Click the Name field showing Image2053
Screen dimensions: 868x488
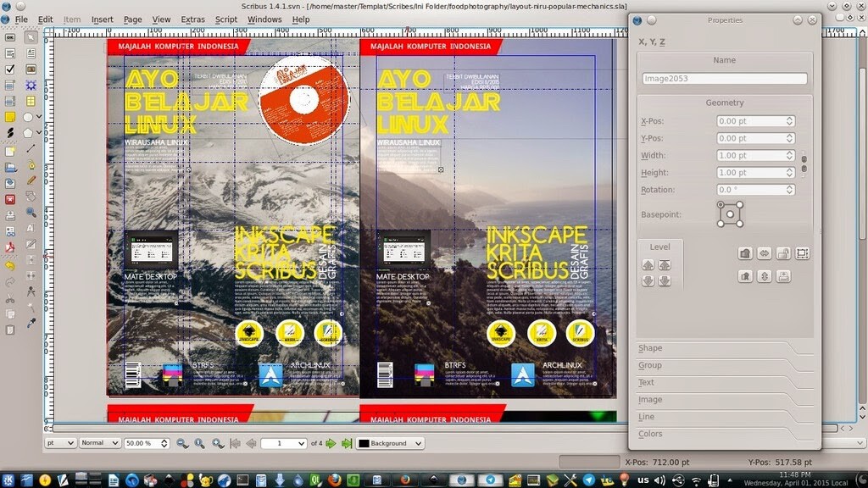coord(724,77)
